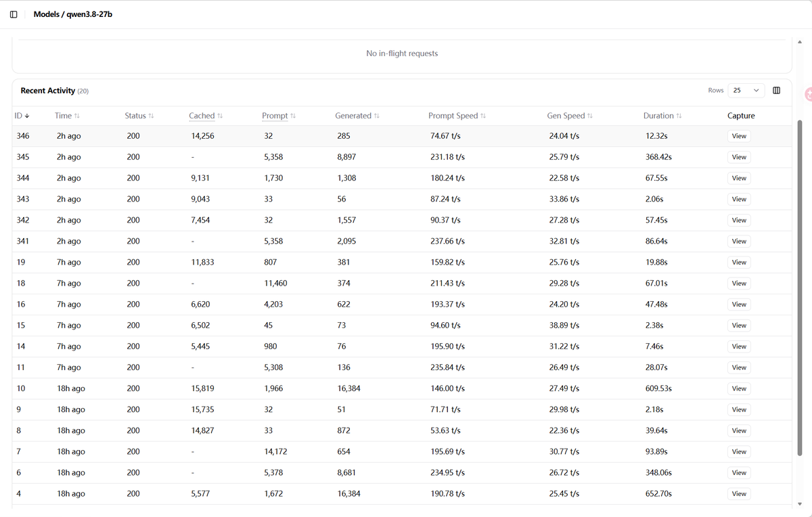The width and height of the screenshot is (812, 517).
Task: Open the Rows 25 dropdown
Action: 746,90
